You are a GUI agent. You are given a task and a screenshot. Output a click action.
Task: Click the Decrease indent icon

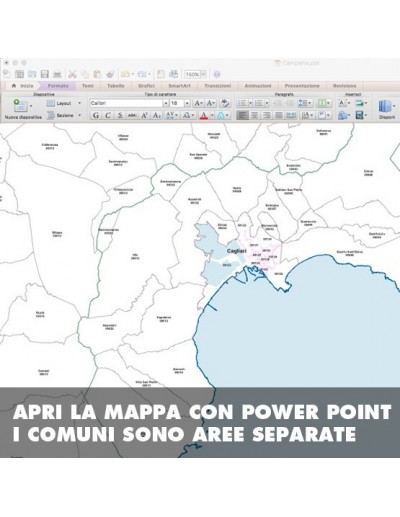point(277,103)
